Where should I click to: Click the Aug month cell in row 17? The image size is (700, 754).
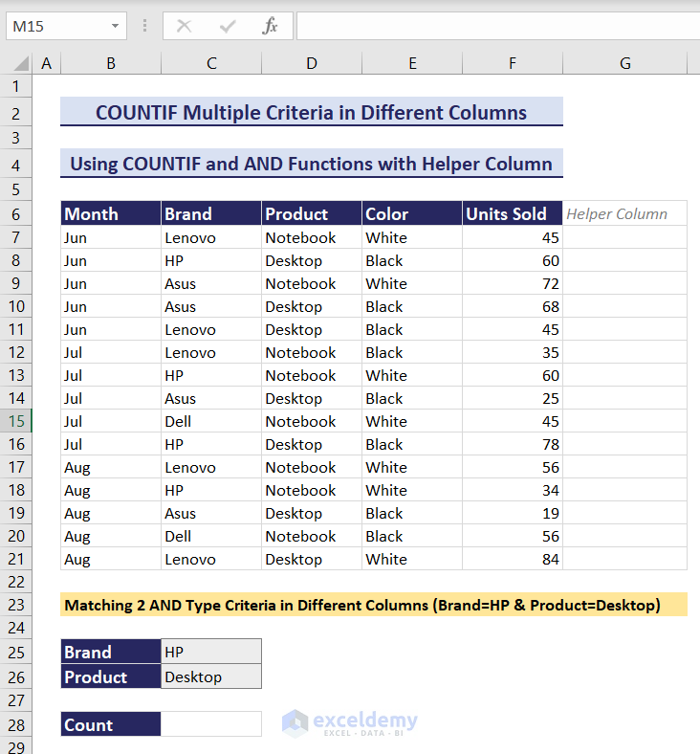click(x=111, y=467)
